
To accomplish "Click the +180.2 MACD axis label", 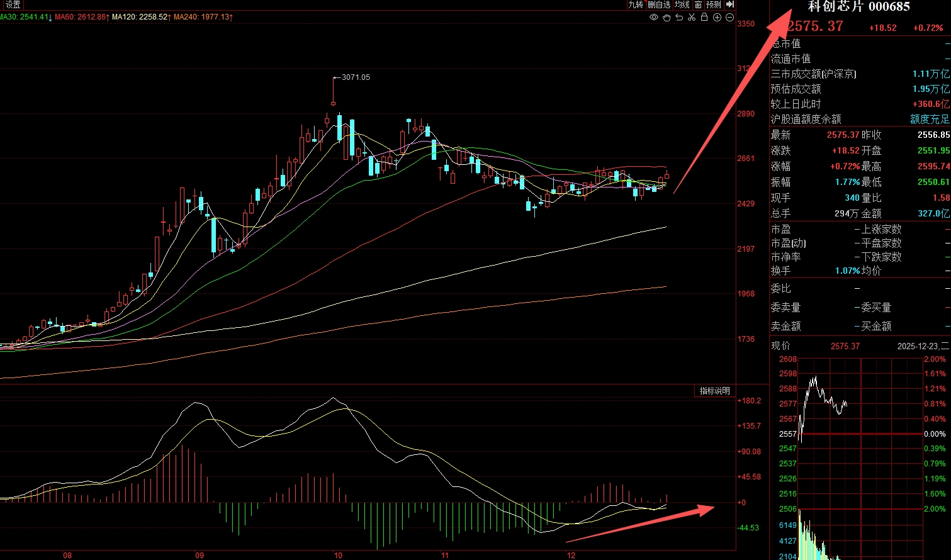I will 749,401.
